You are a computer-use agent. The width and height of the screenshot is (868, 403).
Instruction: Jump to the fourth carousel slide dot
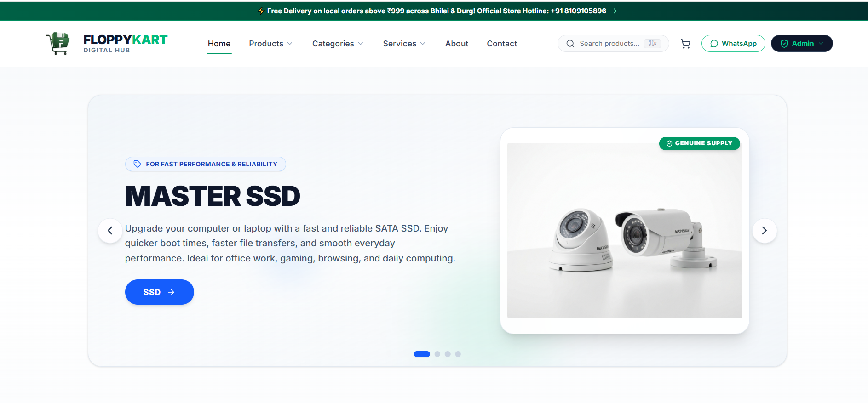[458, 354]
